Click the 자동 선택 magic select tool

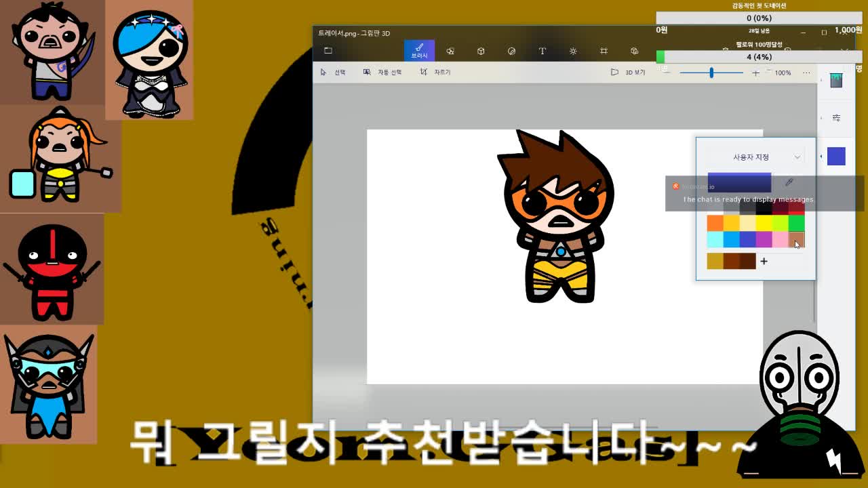[382, 72]
